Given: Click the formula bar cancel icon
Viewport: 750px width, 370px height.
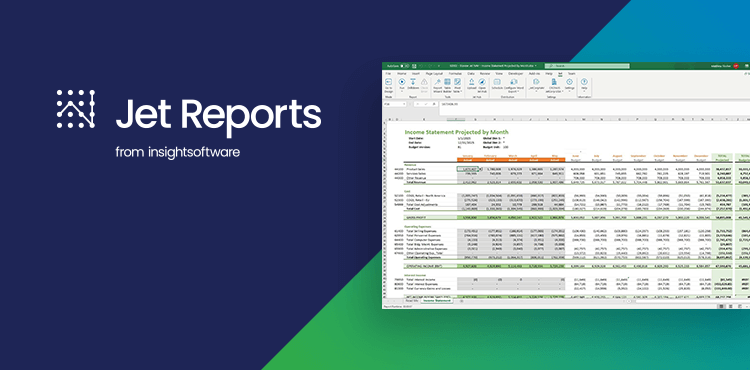Looking at the screenshot, I should coord(418,104).
